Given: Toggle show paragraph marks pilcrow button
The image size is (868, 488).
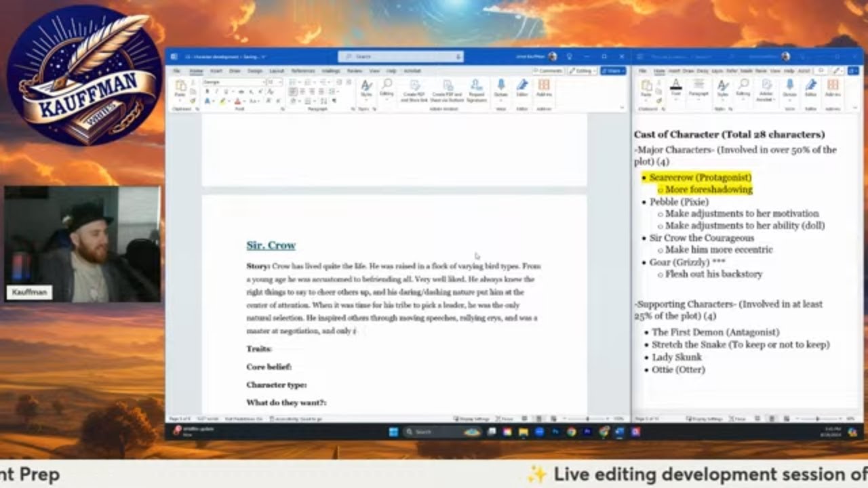Looking at the screenshot, I should [334, 101].
